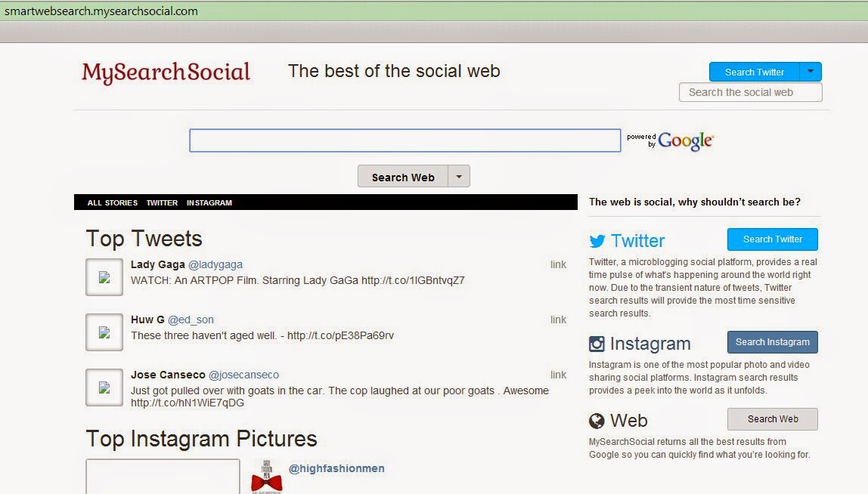
Task: Open Jose Canseco's avatar thumbnail
Action: coord(104,387)
